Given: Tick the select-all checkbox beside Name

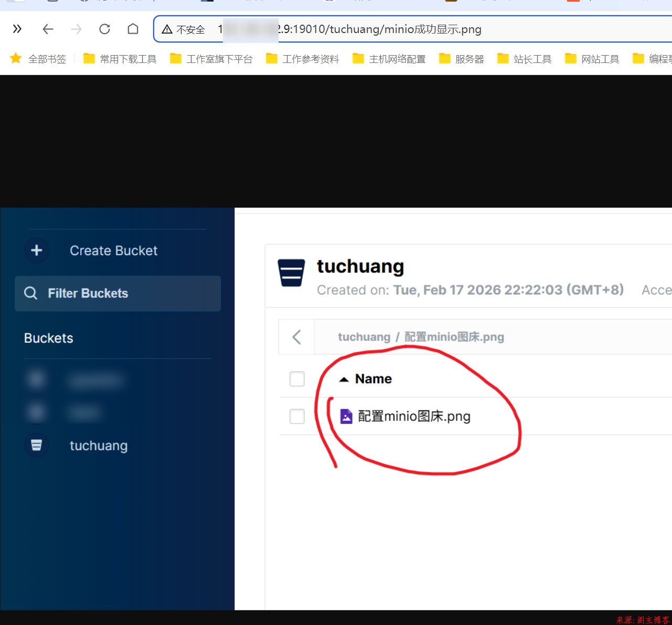Looking at the screenshot, I should [x=297, y=379].
